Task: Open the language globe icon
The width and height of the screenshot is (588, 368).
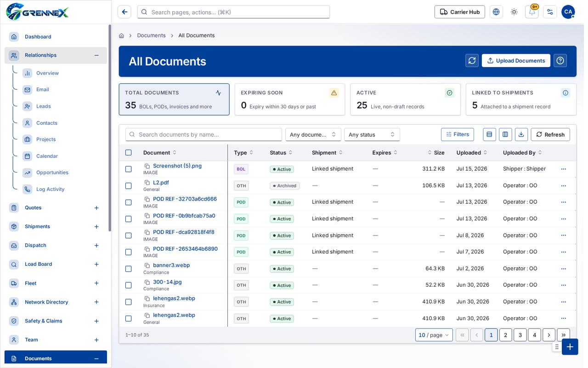Action: pos(496,12)
